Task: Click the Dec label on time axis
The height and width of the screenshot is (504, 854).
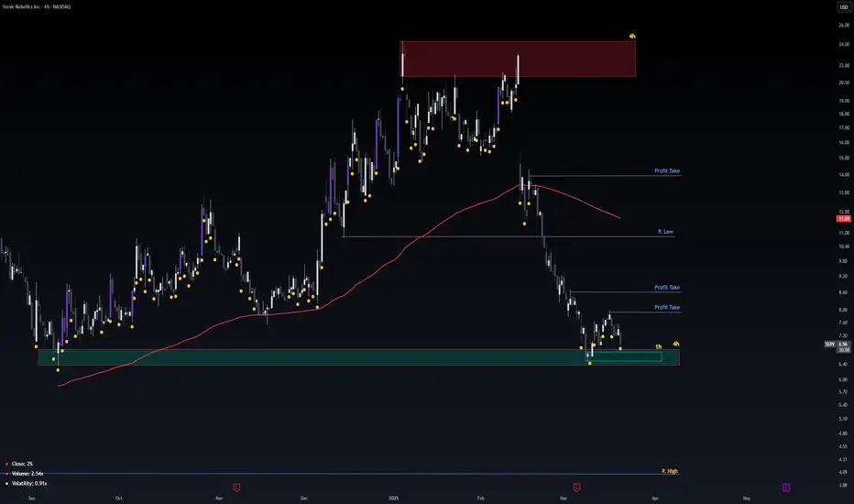Action: [304, 498]
